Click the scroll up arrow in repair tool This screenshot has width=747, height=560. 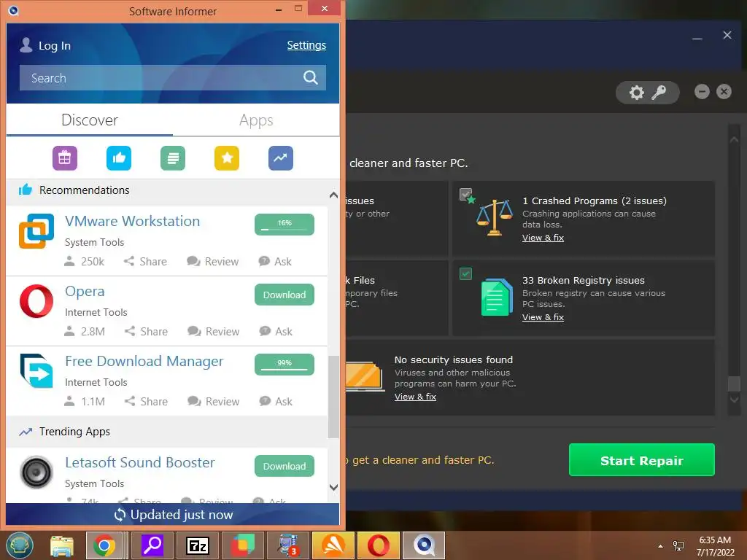tap(734, 140)
